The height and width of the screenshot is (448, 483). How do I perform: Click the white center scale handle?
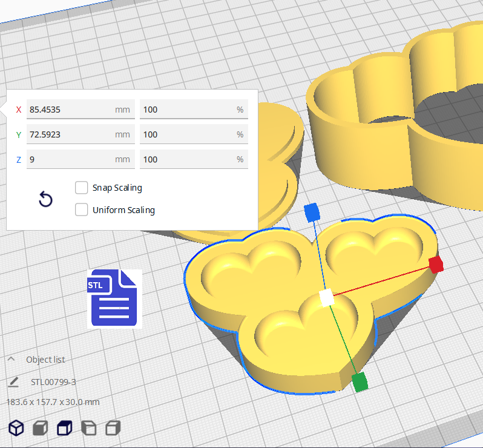pyautogui.click(x=326, y=298)
